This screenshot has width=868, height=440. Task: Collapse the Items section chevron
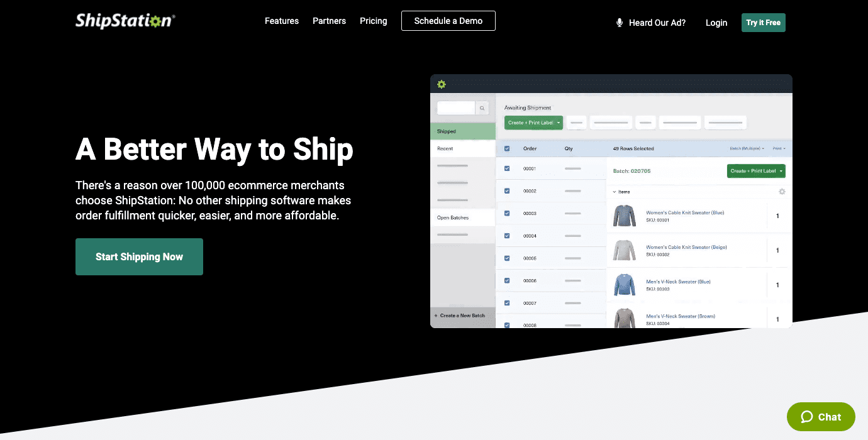(x=615, y=191)
